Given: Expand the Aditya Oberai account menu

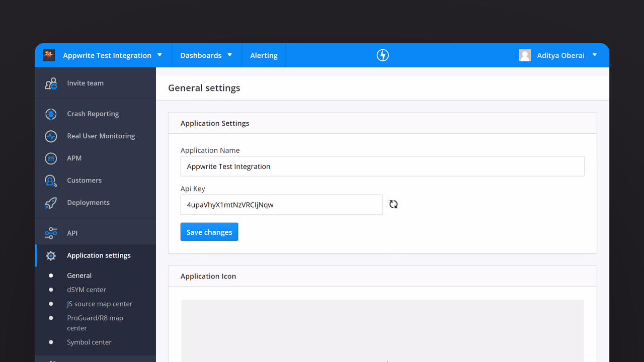Looking at the screenshot, I should click(x=595, y=55).
